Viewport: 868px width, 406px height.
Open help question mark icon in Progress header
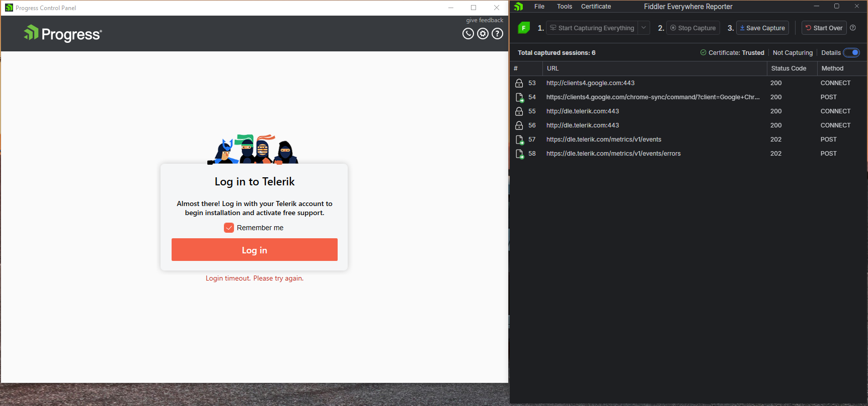pos(497,34)
